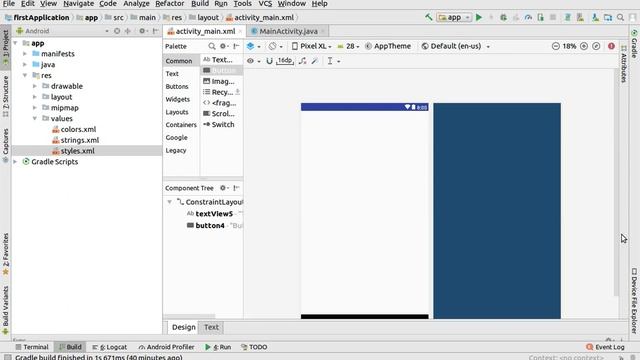Toggle the Build Variants tool window
Image resolution: width=640 pixels, height=360 pixels.
point(5,310)
